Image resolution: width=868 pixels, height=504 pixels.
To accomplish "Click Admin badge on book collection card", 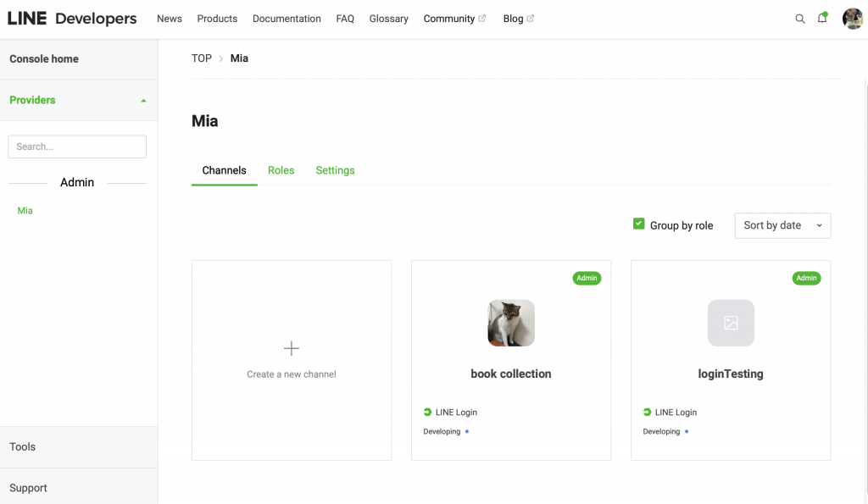I will pos(587,279).
